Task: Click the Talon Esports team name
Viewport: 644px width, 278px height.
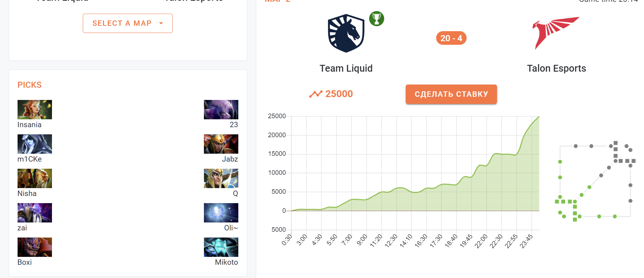Action: pyautogui.click(x=556, y=68)
